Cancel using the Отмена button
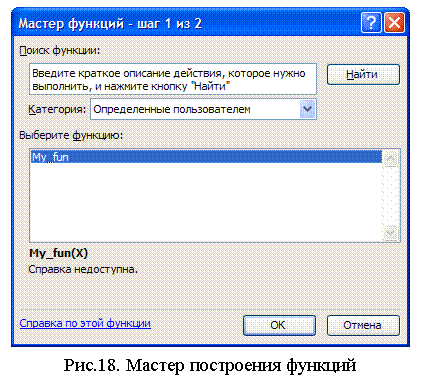 [x=363, y=325]
